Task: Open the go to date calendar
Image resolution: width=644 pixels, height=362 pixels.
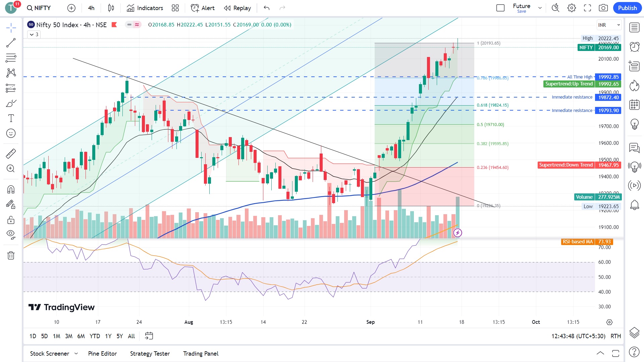Action: pos(149,336)
